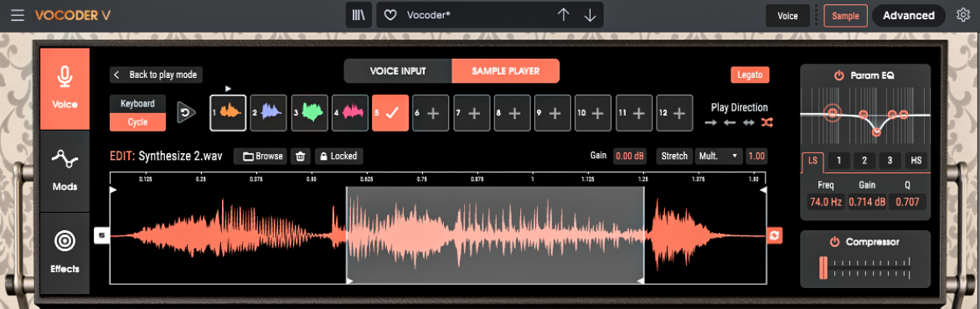
Task: Add a sample to slot 8
Action: (513, 113)
